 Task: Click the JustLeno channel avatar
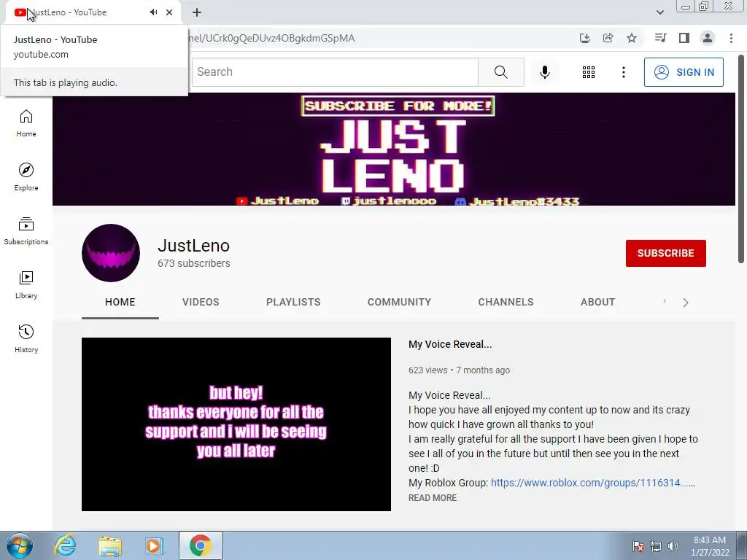coord(111,253)
